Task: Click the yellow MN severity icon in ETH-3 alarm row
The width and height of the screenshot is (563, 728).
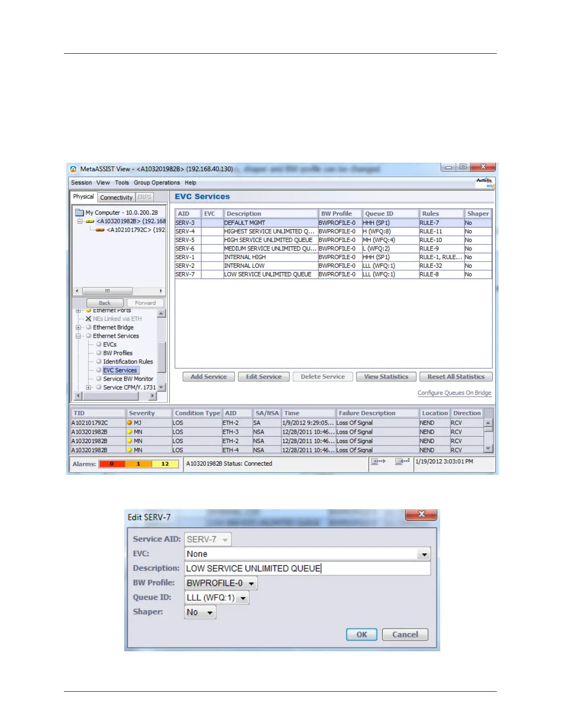Action: pos(130,432)
